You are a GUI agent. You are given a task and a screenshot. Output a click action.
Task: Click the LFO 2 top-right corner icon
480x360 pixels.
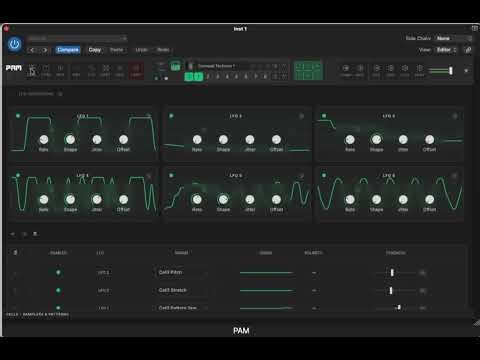301,116
